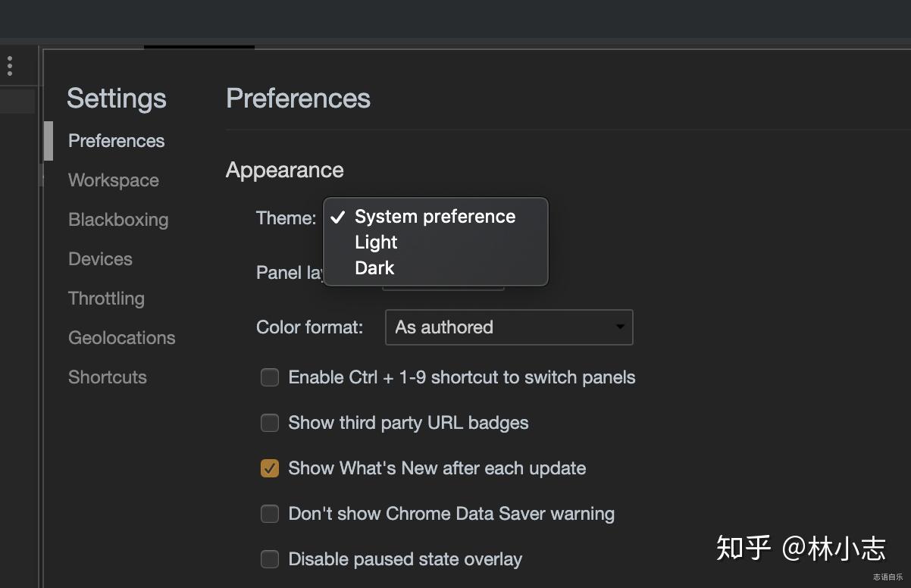
Task: Click the checkmark next to System preference
Action: (x=338, y=217)
